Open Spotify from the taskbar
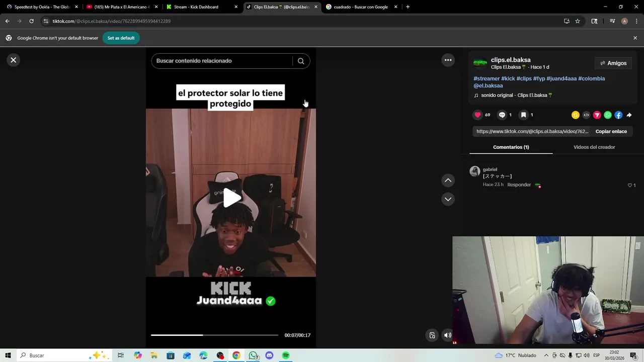Viewport: 644px width, 362px height. (286, 355)
